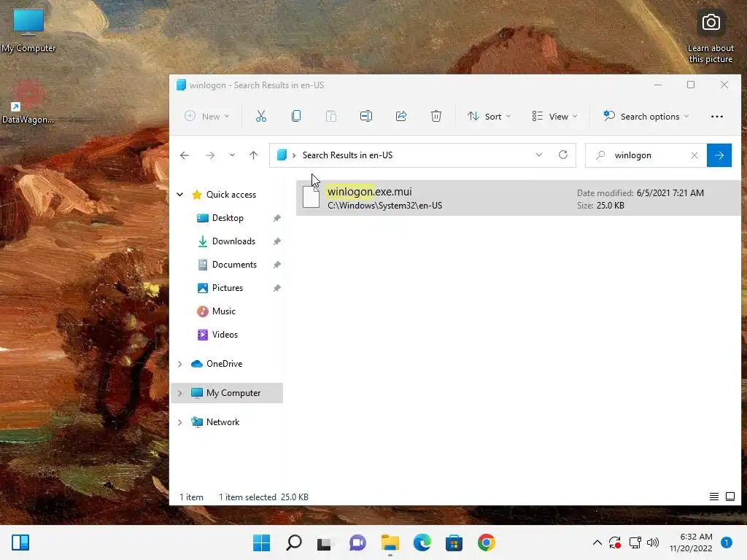Select Videos in navigation pane
The image size is (747, 560).
click(x=225, y=334)
